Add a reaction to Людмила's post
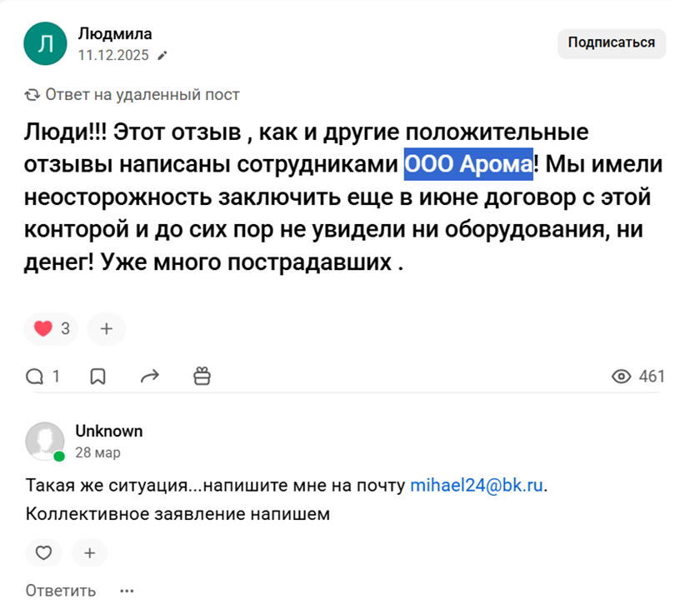This screenshot has width=700, height=604. 106,328
